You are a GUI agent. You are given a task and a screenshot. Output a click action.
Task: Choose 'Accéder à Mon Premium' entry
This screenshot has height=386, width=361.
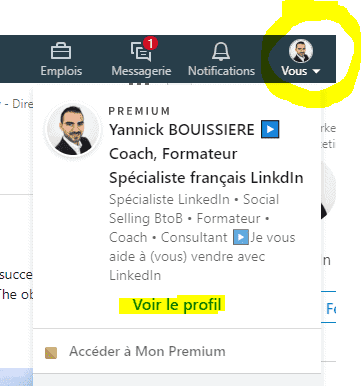(147, 351)
